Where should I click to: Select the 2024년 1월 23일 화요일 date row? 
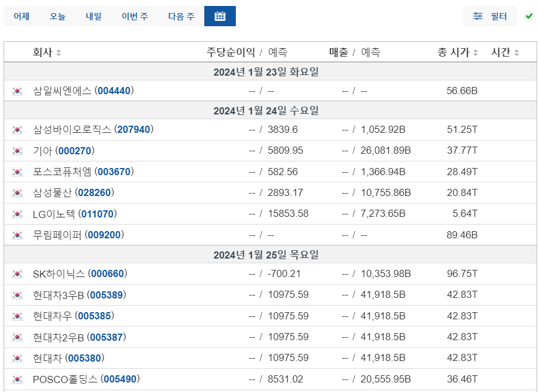(x=270, y=71)
